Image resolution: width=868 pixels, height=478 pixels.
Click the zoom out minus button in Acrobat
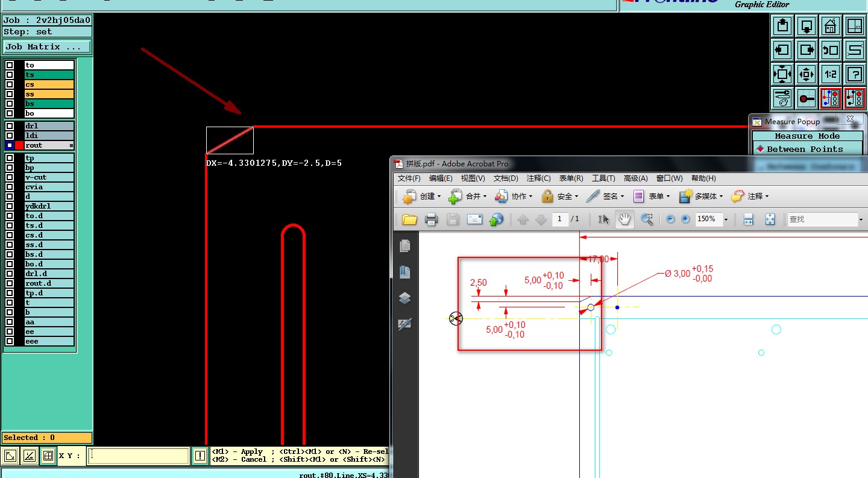coord(670,219)
